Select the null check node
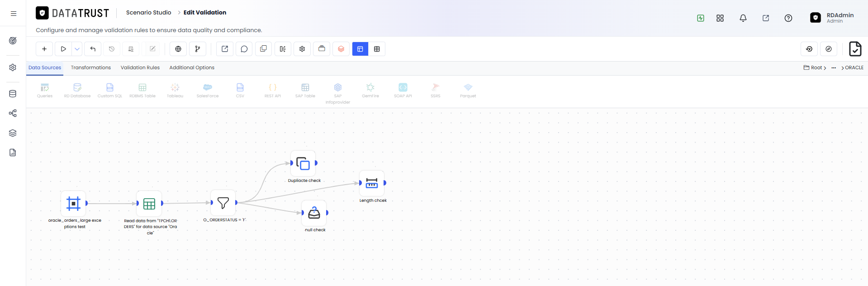 coord(314,213)
